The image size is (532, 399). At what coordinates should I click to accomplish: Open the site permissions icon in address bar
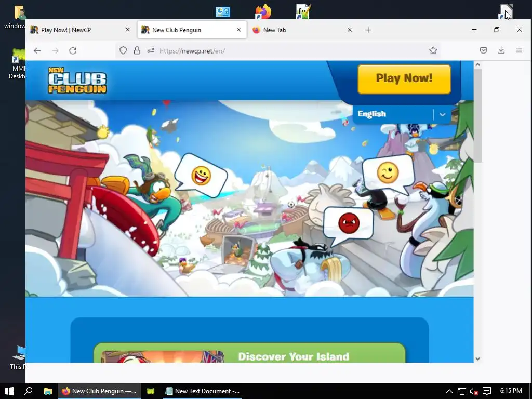click(x=151, y=50)
